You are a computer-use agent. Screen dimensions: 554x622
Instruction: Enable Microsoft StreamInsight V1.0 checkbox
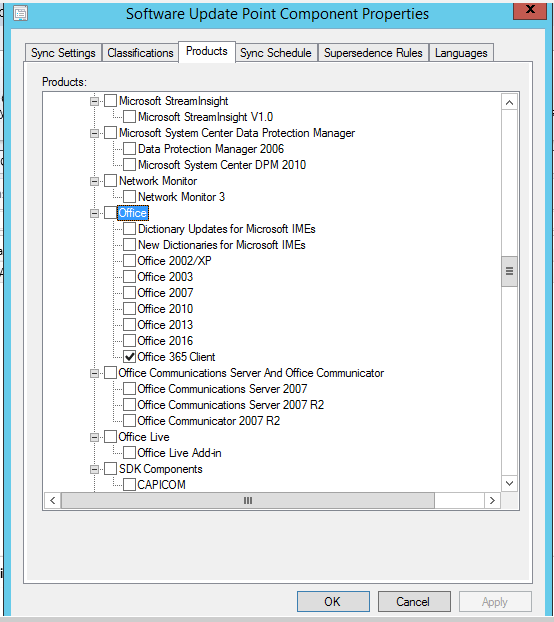(129, 117)
